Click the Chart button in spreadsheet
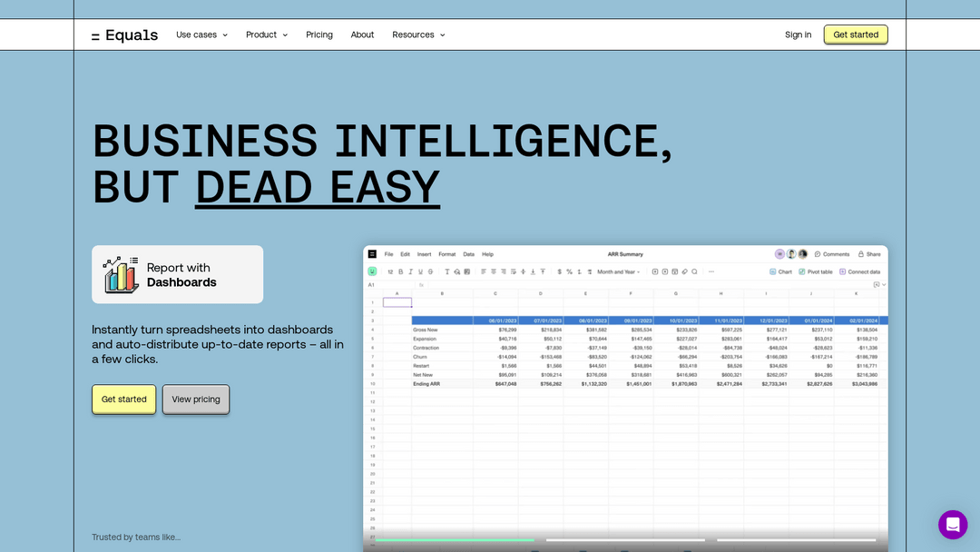Viewport: 980px width, 552px height. pyautogui.click(x=780, y=272)
